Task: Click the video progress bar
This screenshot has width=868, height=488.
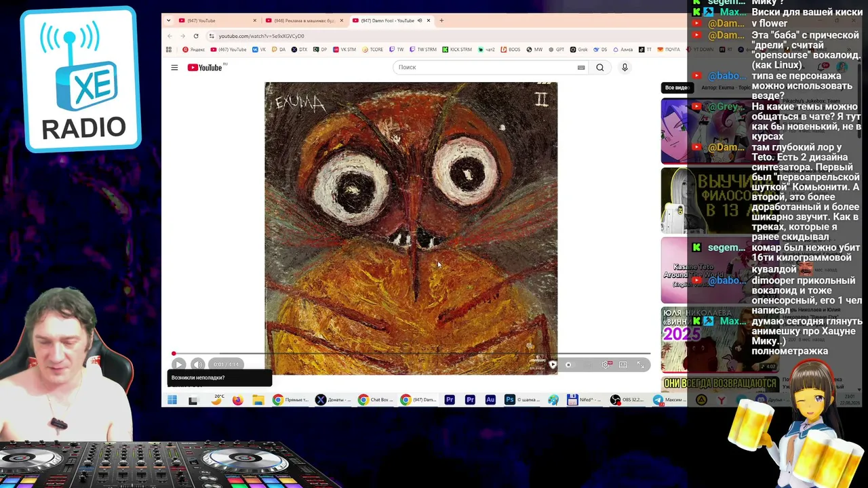Action: [411, 353]
